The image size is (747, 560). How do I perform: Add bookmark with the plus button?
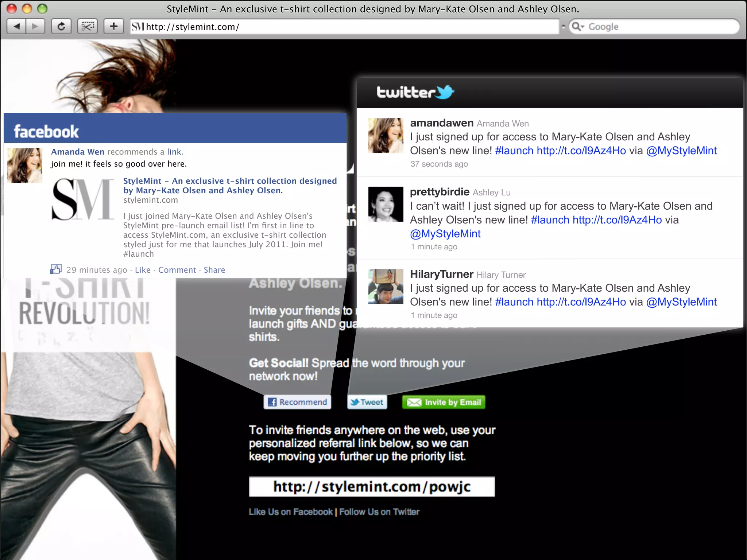click(x=113, y=26)
